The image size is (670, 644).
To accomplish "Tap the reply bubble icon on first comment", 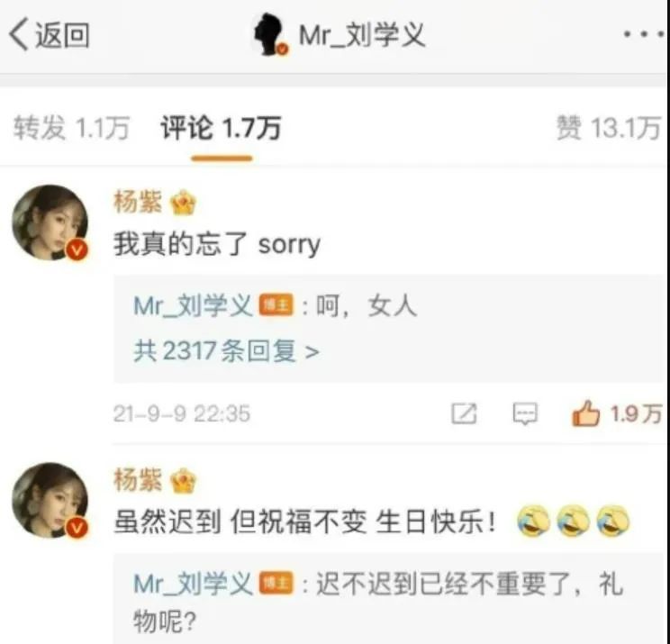I will pyautogui.click(x=525, y=413).
